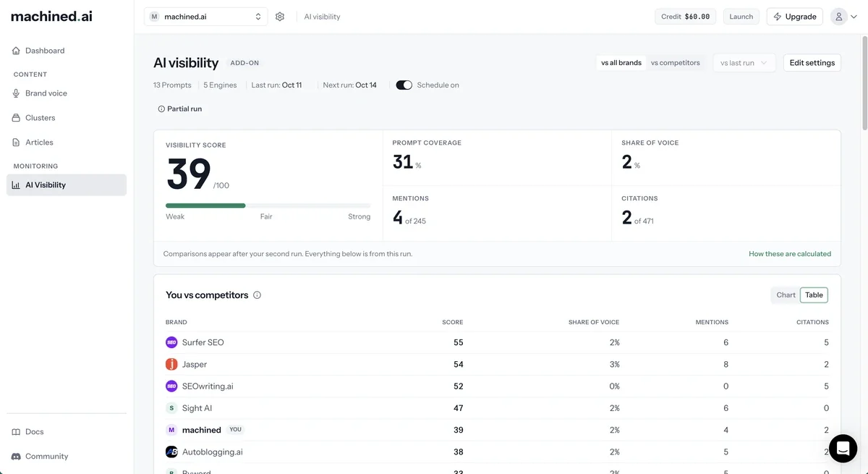
Task: Click the Autoblogging.ai row name
Action: [x=213, y=452]
